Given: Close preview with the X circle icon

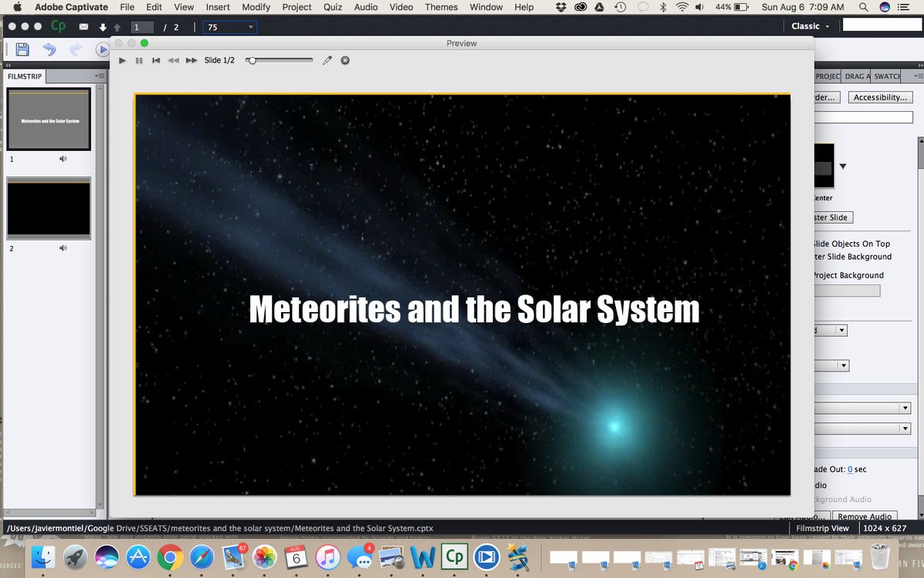Looking at the screenshot, I should click(345, 60).
